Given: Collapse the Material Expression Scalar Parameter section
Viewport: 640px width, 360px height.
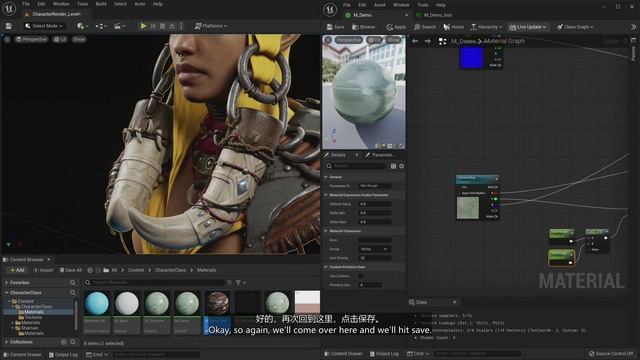Looking at the screenshot, I should click(x=326, y=195).
